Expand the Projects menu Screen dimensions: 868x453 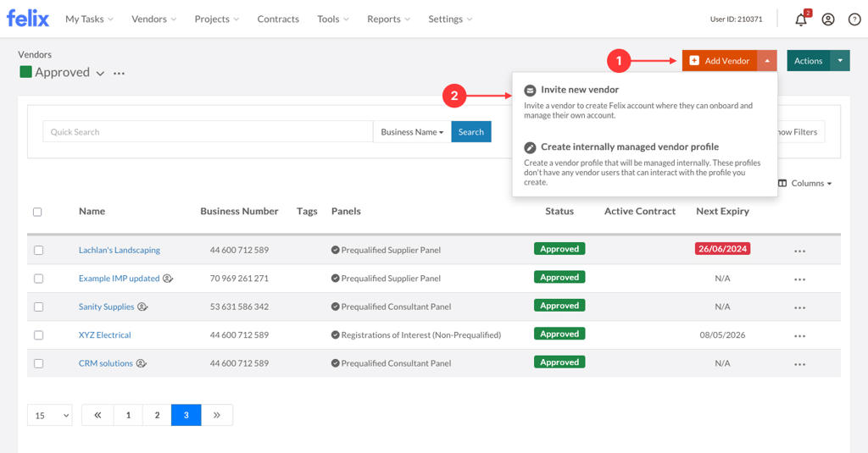pyautogui.click(x=216, y=19)
